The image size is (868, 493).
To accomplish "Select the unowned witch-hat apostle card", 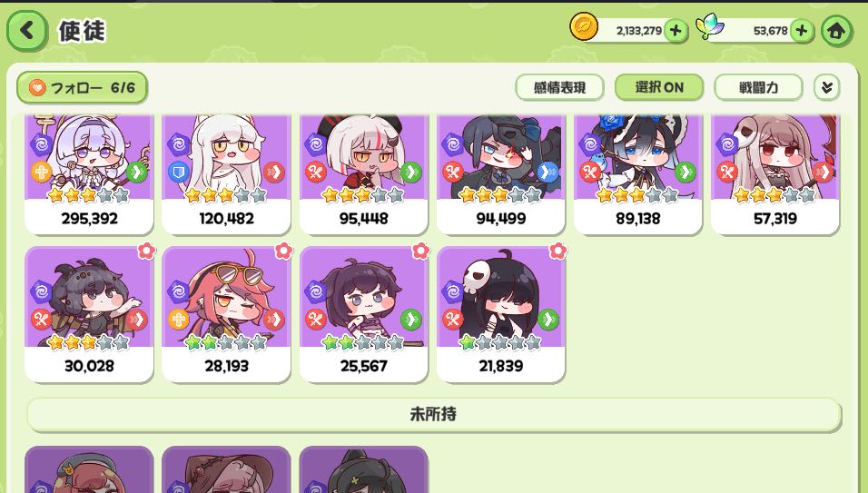I will point(226,469).
